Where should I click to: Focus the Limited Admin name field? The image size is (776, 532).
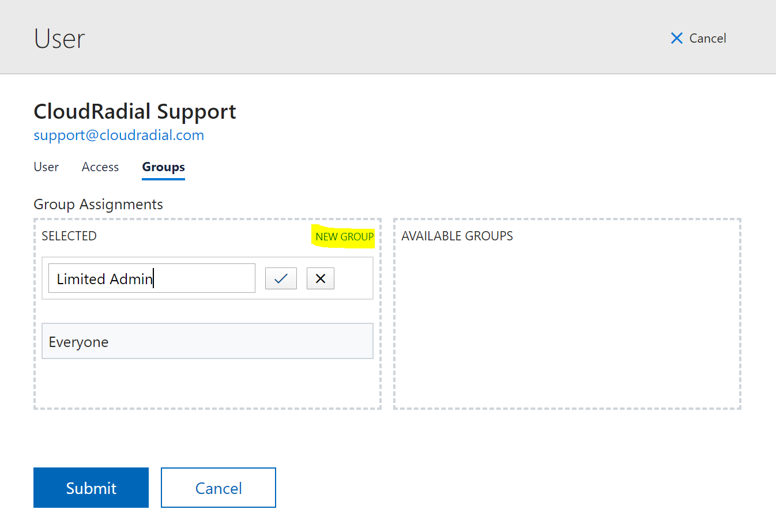pos(152,278)
